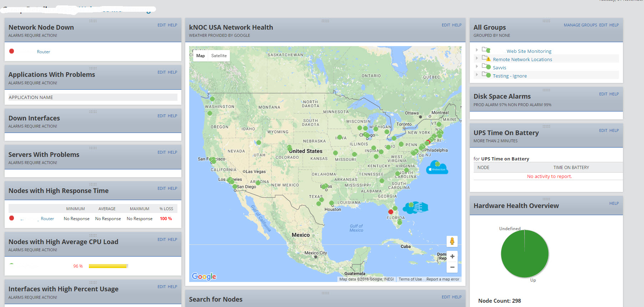The image size is (644, 307).
Task: Click the 100 % loss value
Action: click(x=166, y=219)
